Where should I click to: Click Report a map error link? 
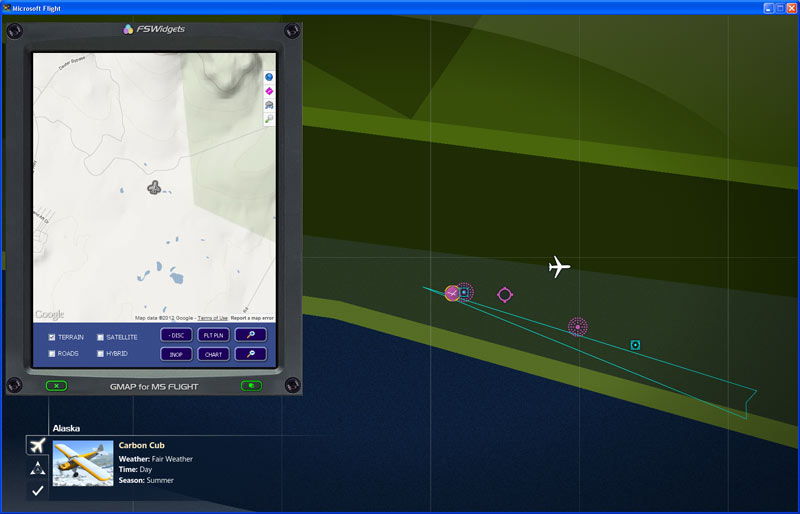[x=253, y=318]
